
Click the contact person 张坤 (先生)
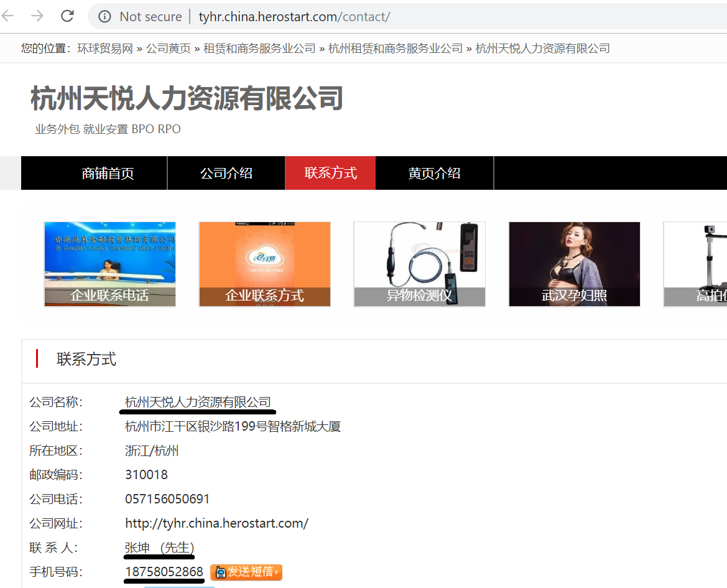(159, 548)
